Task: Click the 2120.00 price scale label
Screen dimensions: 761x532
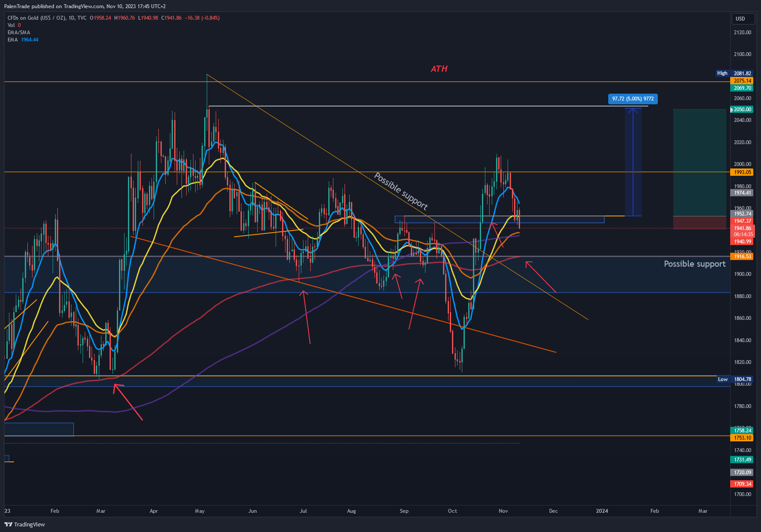Action: coord(742,33)
